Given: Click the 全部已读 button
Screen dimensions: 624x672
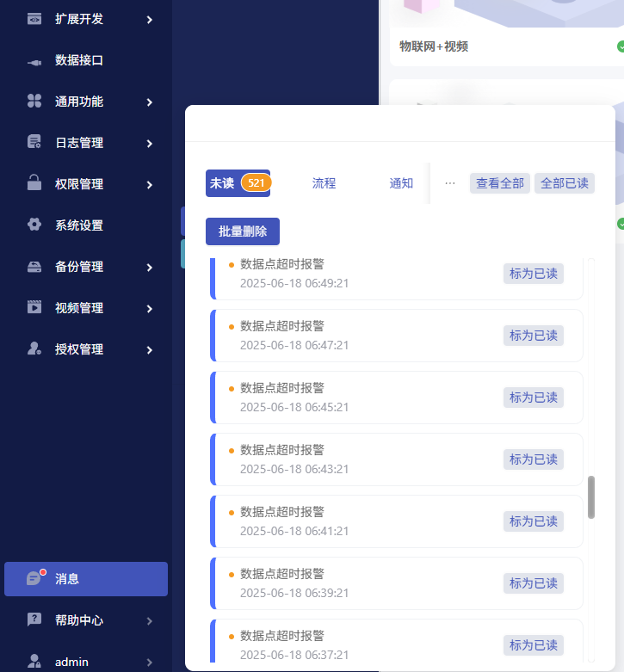Looking at the screenshot, I should click(565, 183).
